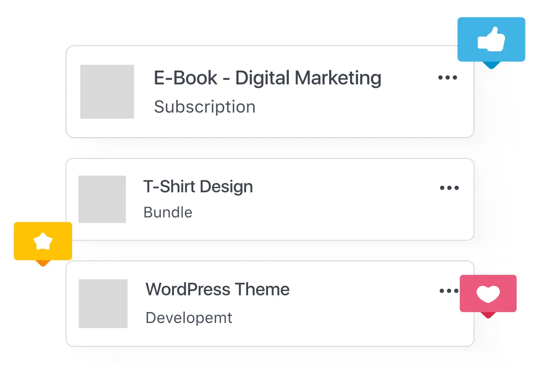Click the blue thumbs-up badge
This screenshot has width=540, height=392.
[491, 39]
